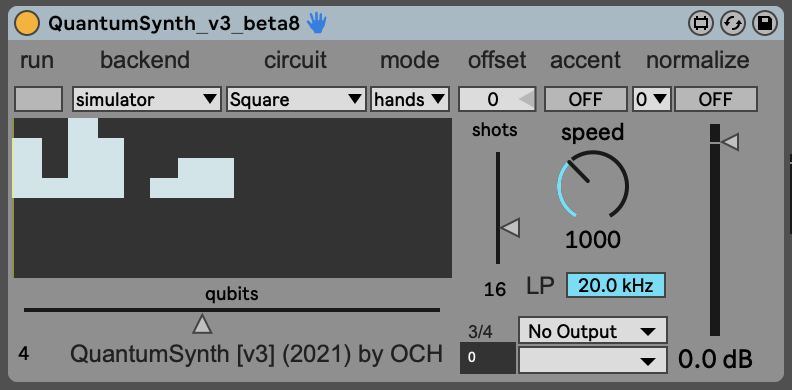Click the hot-swap preset circular arrows icon
This screenshot has width=792, height=390.
[732, 23]
